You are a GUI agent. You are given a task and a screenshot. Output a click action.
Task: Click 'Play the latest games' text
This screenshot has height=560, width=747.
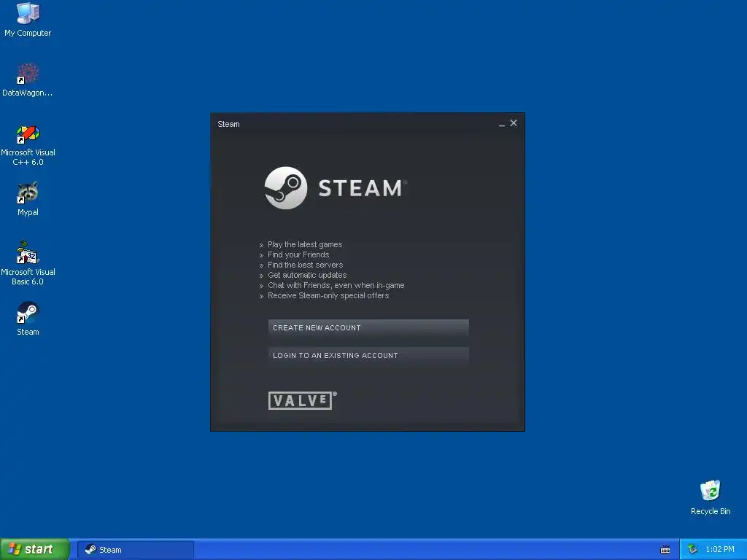pyautogui.click(x=305, y=244)
